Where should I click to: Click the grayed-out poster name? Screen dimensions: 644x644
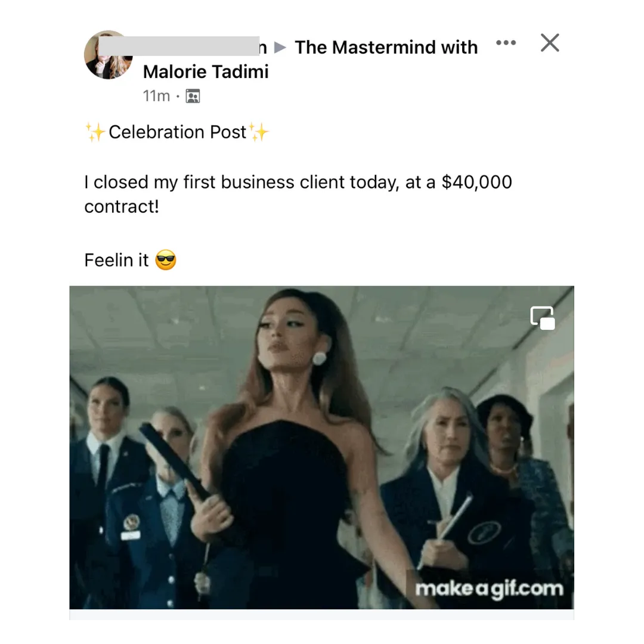click(x=179, y=45)
